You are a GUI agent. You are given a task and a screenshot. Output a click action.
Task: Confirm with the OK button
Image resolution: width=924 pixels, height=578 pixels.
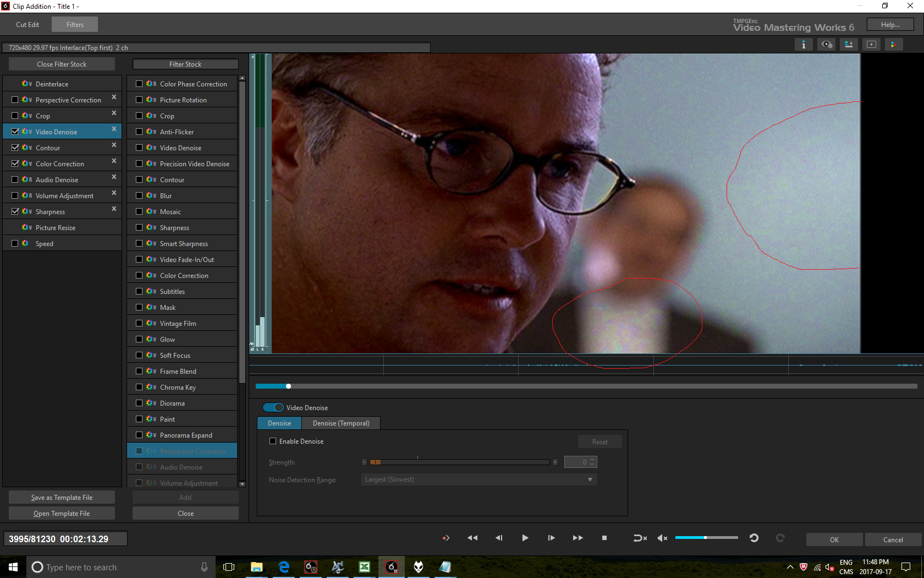(834, 539)
